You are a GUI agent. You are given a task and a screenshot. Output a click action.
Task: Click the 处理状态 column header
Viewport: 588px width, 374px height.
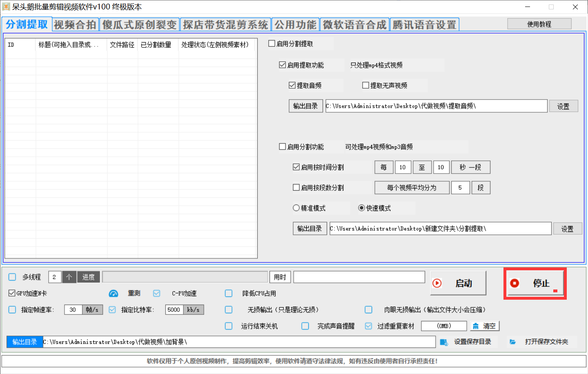click(216, 45)
